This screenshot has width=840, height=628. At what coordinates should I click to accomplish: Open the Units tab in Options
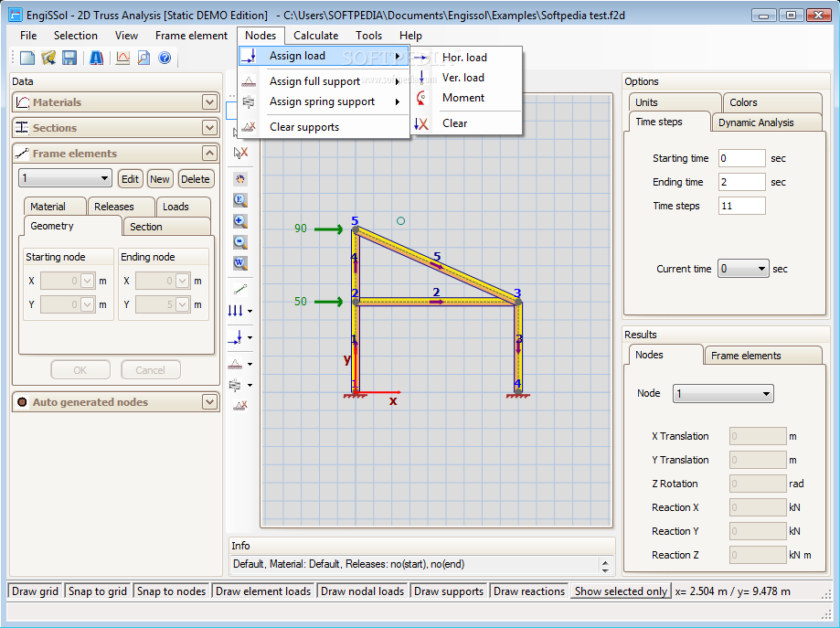[675, 102]
